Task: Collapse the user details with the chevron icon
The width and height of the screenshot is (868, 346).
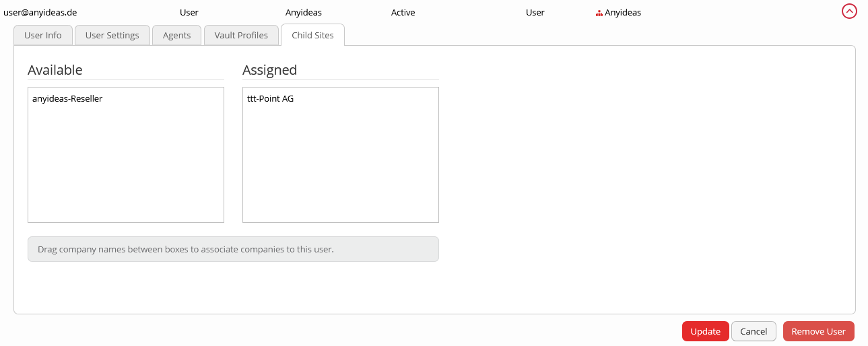Action: (849, 11)
